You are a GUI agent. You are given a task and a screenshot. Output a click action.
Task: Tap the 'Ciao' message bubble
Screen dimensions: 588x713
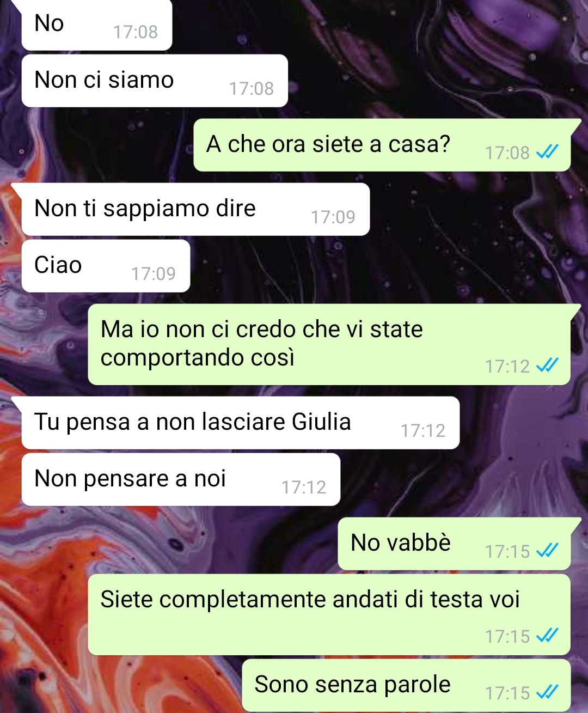coord(106,266)
